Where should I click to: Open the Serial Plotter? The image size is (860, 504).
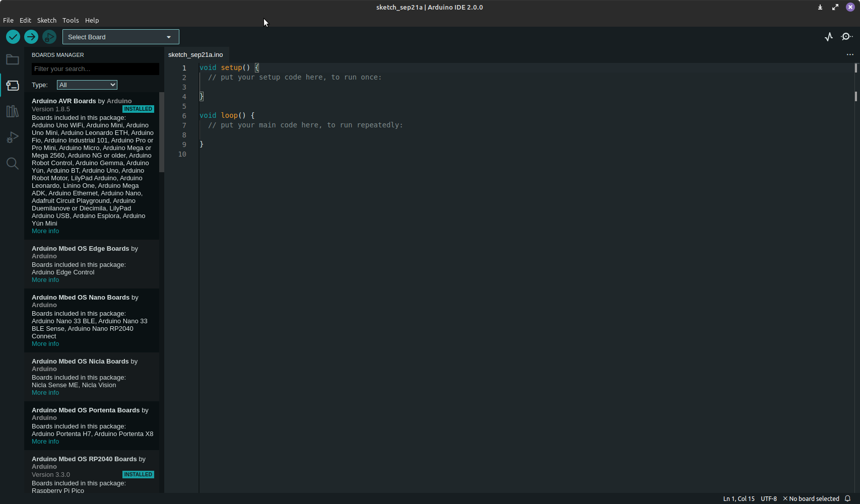click(x=829, y=37)
